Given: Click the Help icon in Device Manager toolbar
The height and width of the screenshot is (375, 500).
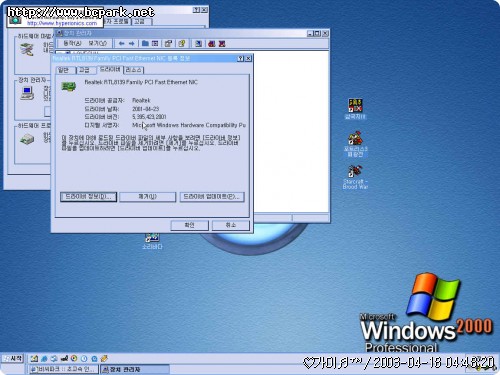Looking at the screenshot, I should pyautogui.click(x=182, y=43).
